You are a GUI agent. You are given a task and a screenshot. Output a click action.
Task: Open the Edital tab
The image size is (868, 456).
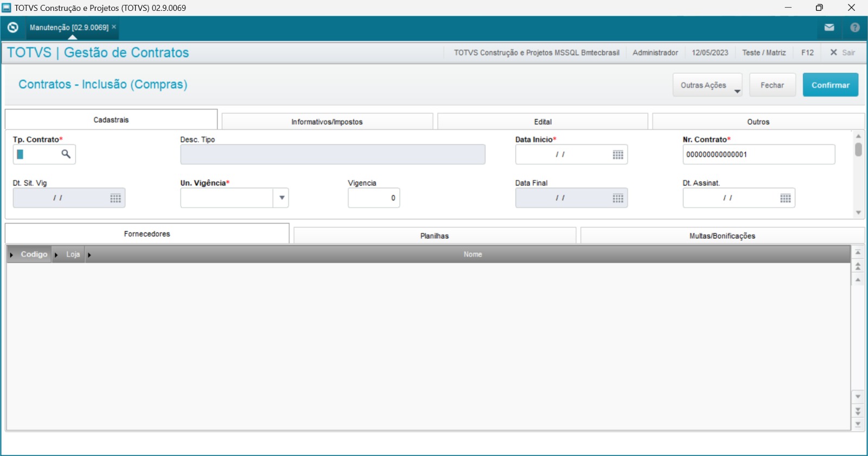click(542, 122)
